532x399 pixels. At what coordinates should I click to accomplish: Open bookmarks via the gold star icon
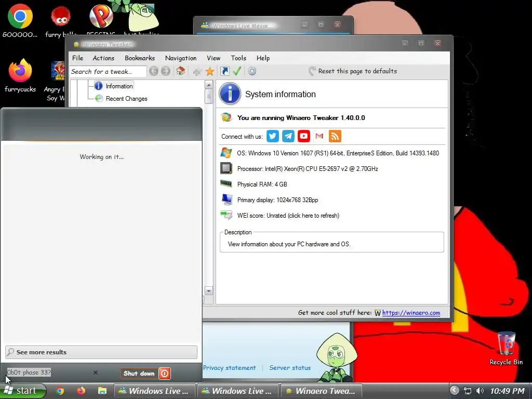click(210, 71)
